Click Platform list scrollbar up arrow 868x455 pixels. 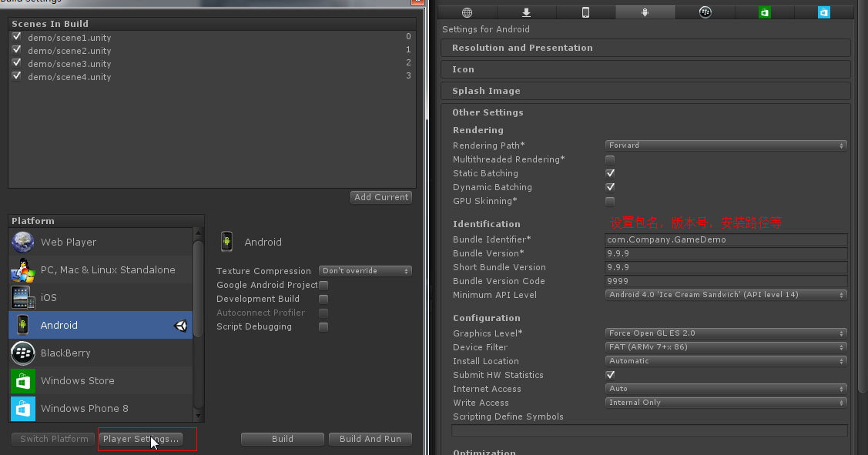(x=198, y=233)
